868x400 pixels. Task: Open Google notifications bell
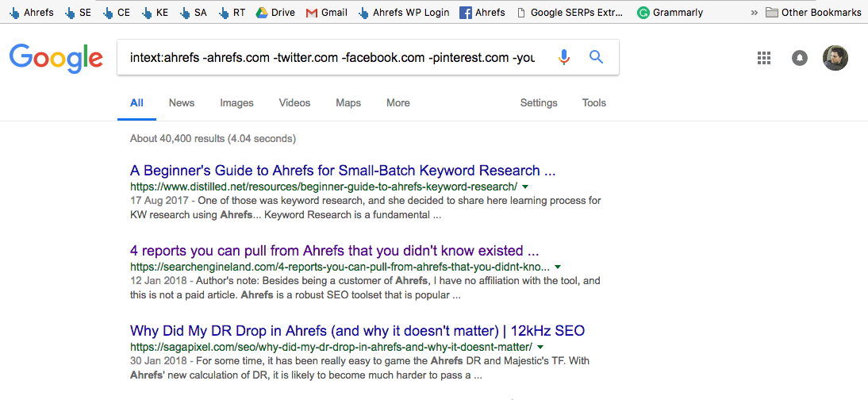[800, 58]
